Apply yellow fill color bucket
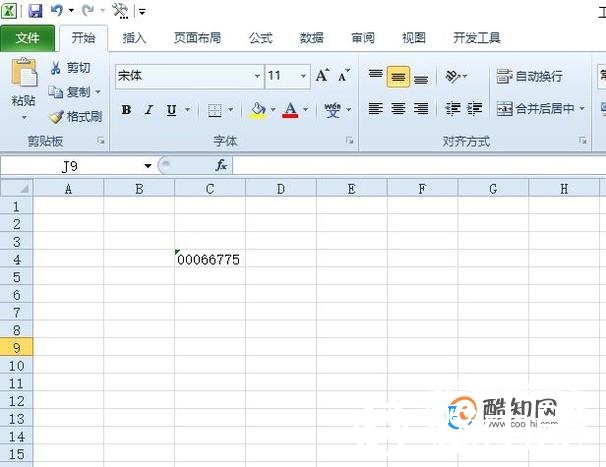Viewport: 606px width, 467px height. tap(258, 110)
